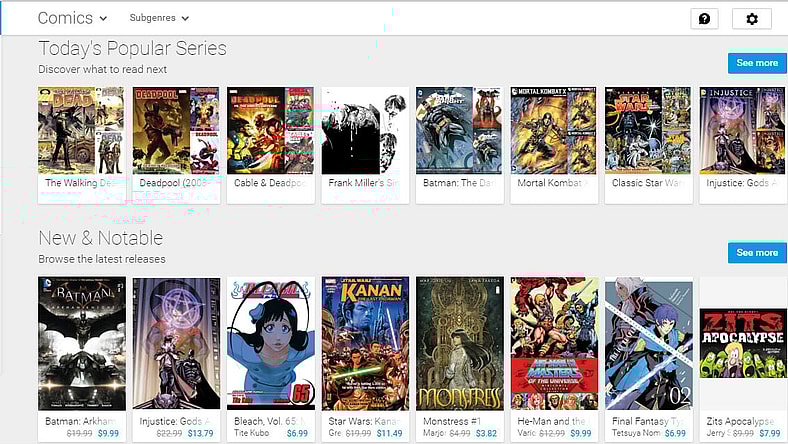Select the Cable & Deadpool series card
The image size is (788, 444).
pos(270,145)
